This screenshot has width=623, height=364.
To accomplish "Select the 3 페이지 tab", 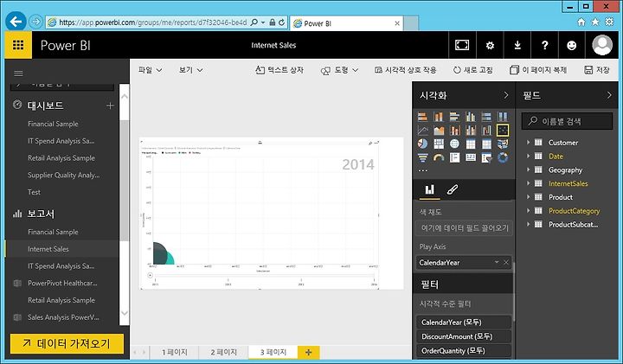I will click(x=273, y=352).
